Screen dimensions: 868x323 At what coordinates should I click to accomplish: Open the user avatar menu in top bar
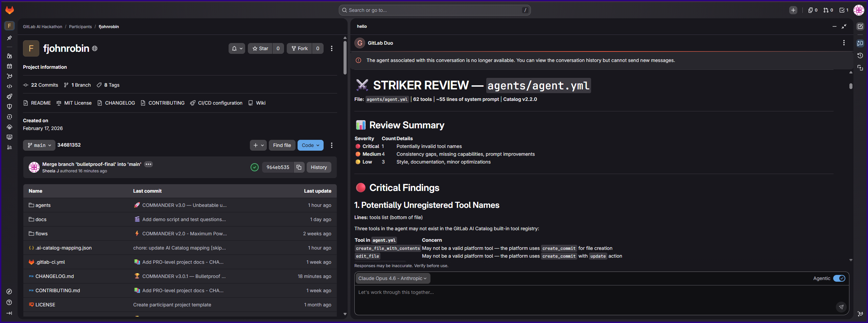click(x=859, y=10)
